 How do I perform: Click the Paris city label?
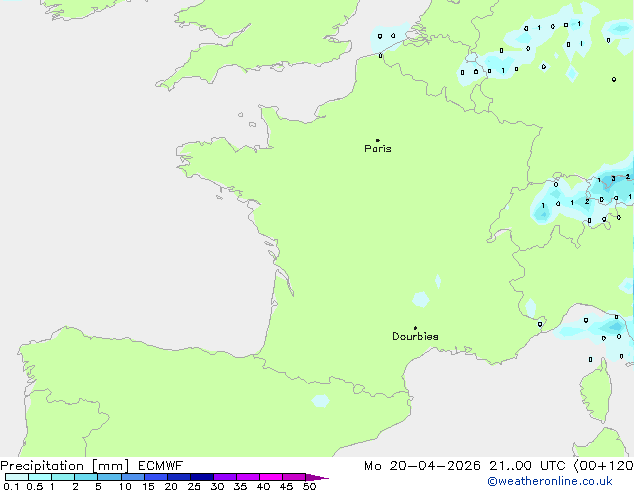(378, 149)
